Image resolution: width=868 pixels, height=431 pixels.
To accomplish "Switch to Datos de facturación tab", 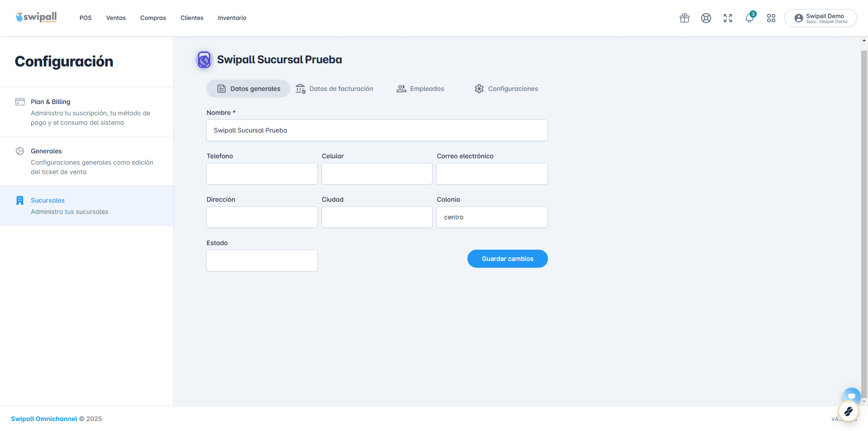I will [x=335, y=89].
